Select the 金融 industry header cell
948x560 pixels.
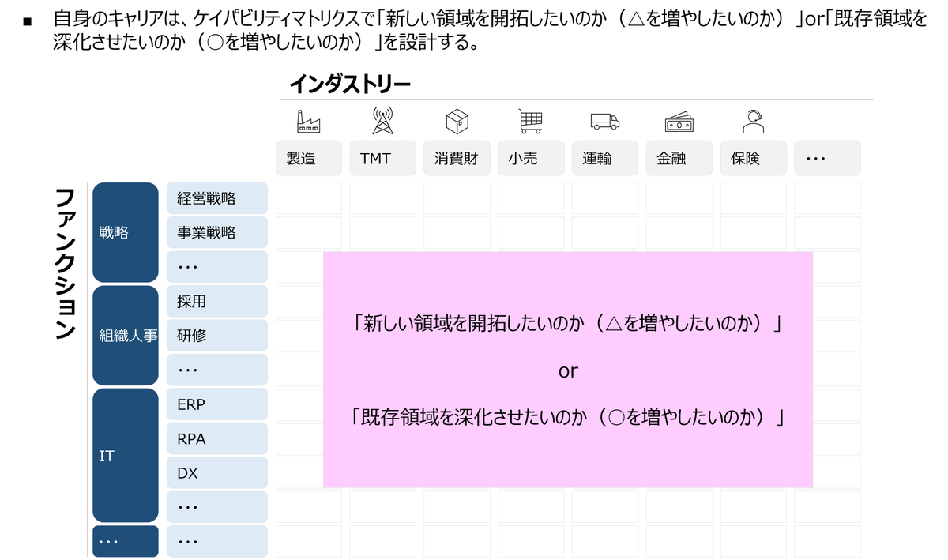(x=679, y=158)
